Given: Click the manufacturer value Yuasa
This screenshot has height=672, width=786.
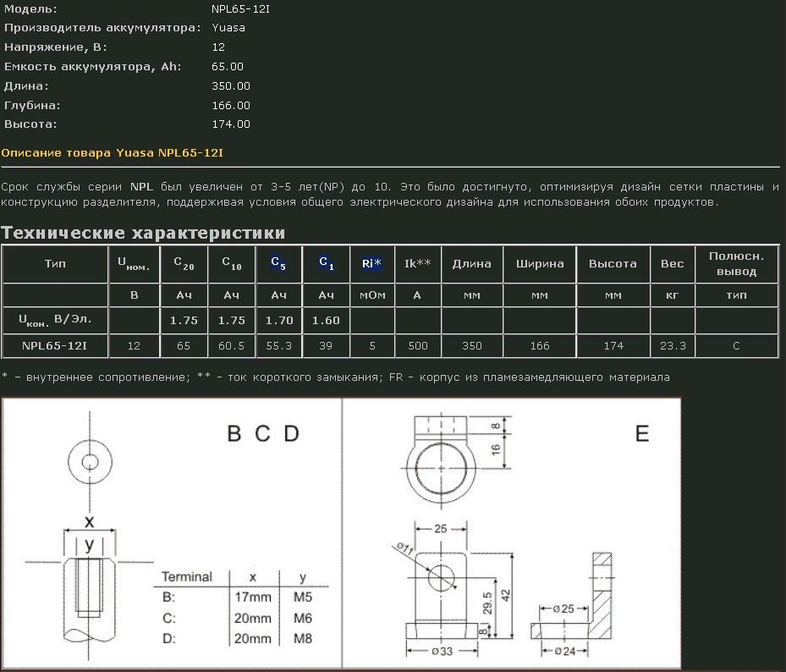Looking at the screenshot, I should click(x=228, y=28).
